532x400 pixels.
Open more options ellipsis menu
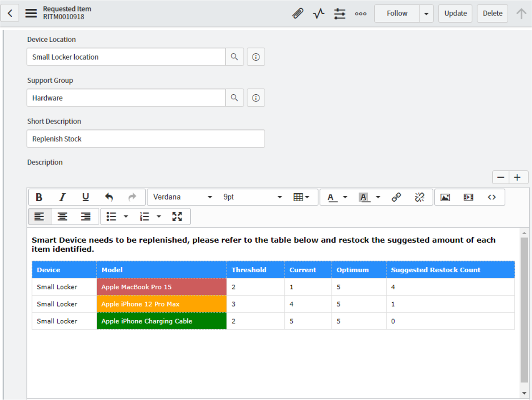point(361,13)
